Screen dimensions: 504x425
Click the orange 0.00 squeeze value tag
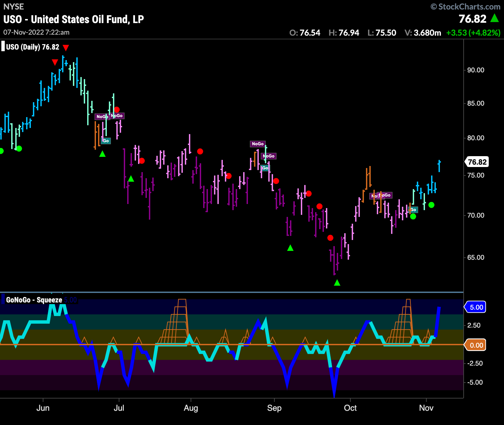point(475,345)
